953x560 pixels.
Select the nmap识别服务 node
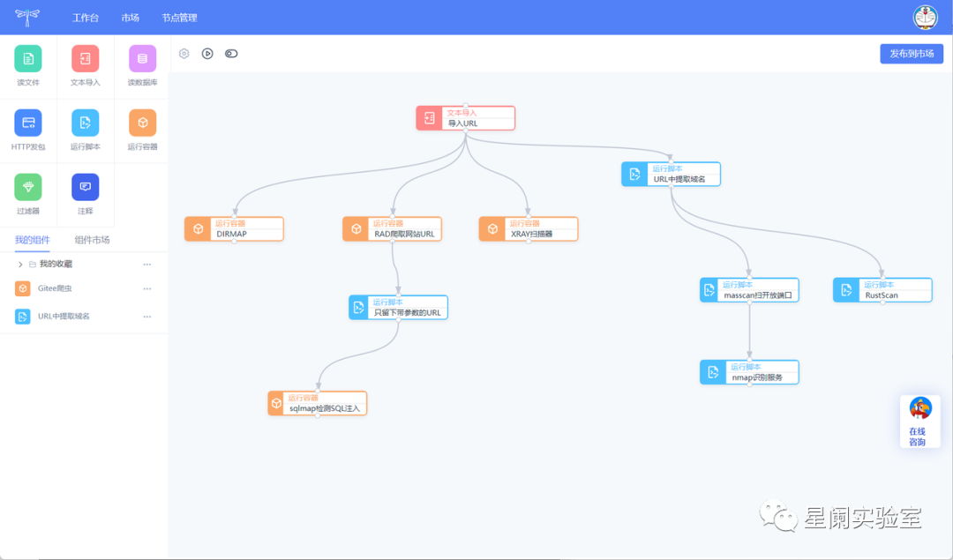pos(749,372)
